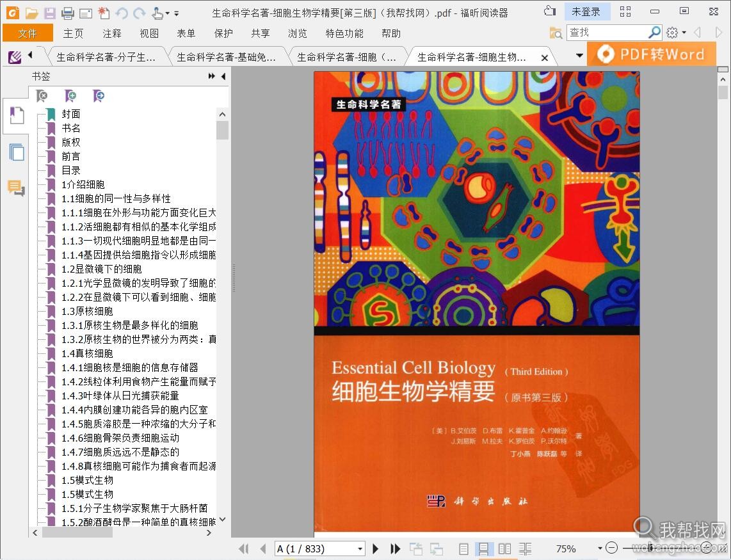Image resolution: width=731 pixels, height=560 pixels.
Task: Go to the next page
Action: [376, 549]
